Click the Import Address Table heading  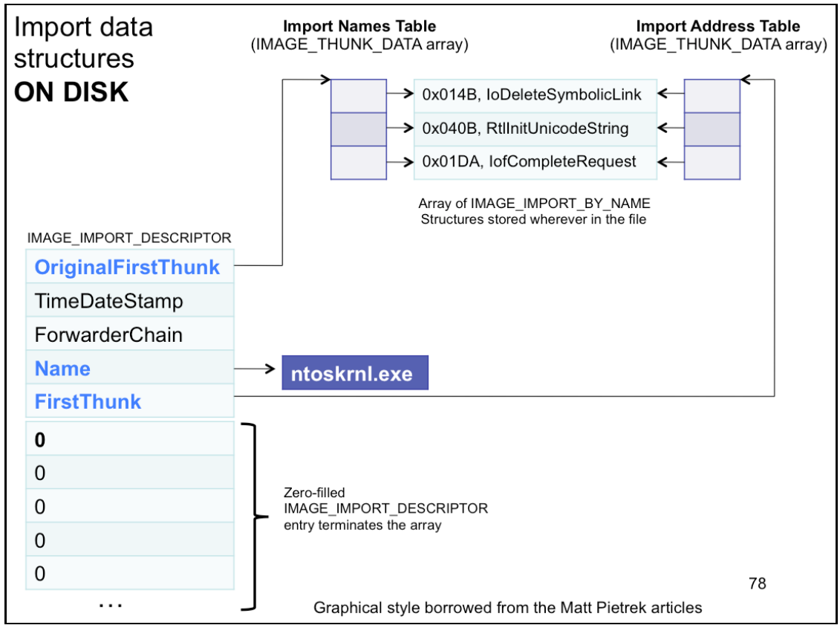(x=717, y=27)
